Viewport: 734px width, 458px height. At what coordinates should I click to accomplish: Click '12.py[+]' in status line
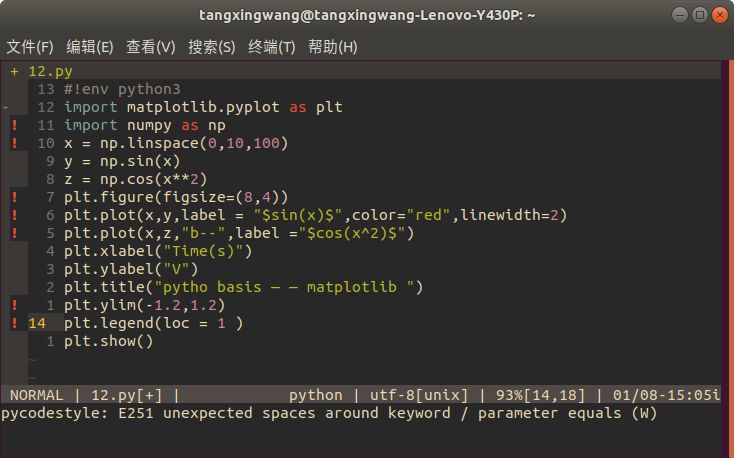[x=126, y=395]
